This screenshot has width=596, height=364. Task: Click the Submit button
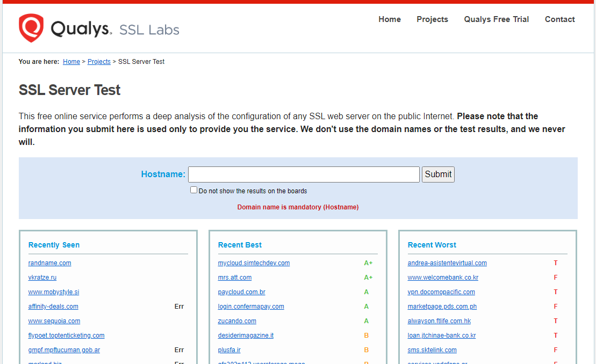pyautogui.click(x=438, y=174)
